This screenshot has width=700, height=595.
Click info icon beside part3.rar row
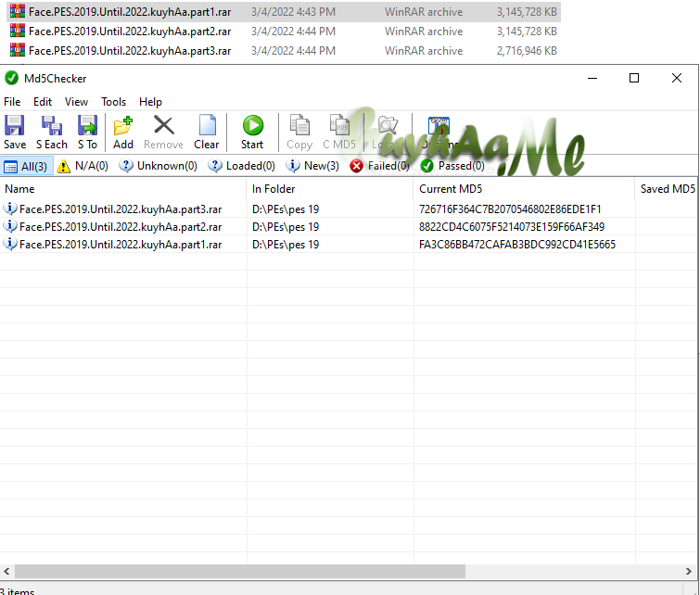(10, 209)
